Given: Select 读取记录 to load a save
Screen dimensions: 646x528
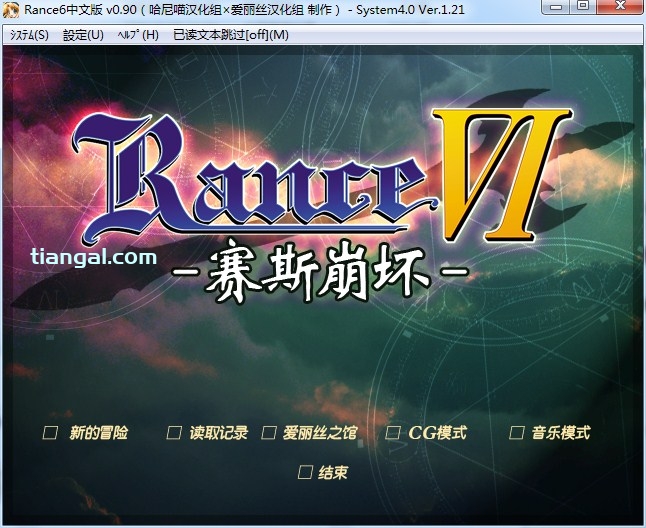Looking at the screenshot, I should (207, 433).
